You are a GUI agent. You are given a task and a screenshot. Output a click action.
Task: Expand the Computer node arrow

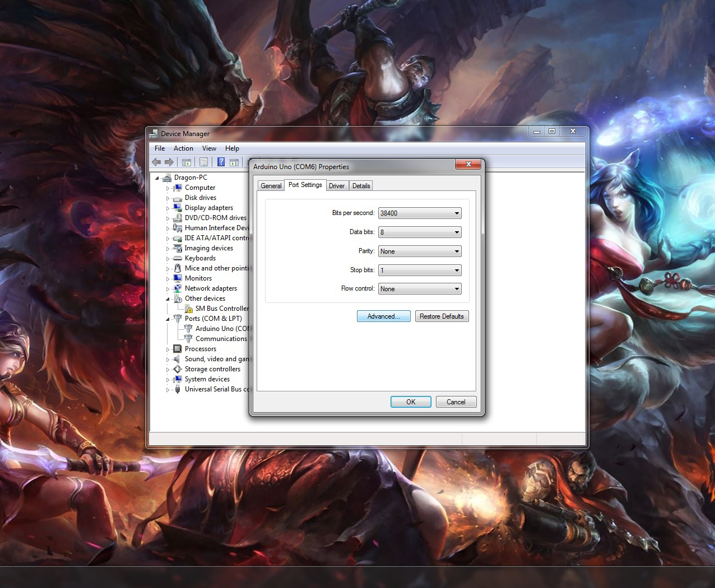click(x=168, y=188)
